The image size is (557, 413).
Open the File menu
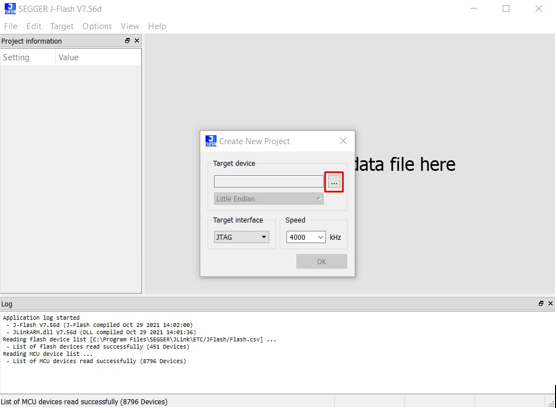10,26
